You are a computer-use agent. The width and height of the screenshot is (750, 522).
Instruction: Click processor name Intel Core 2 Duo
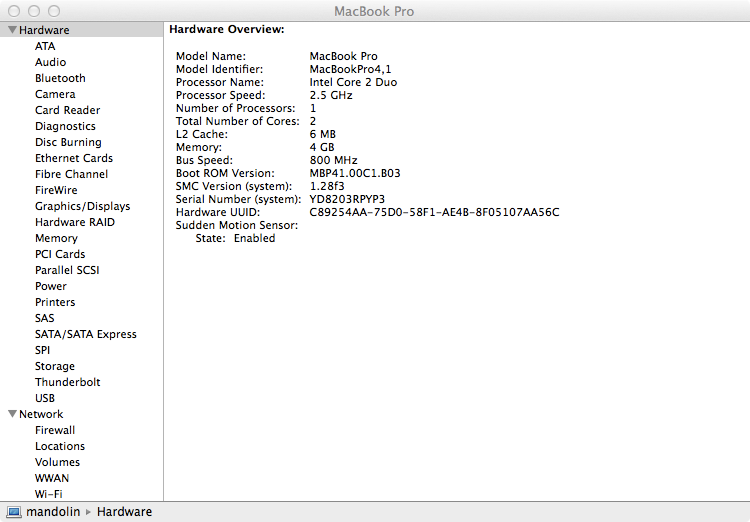coord(353,82)
